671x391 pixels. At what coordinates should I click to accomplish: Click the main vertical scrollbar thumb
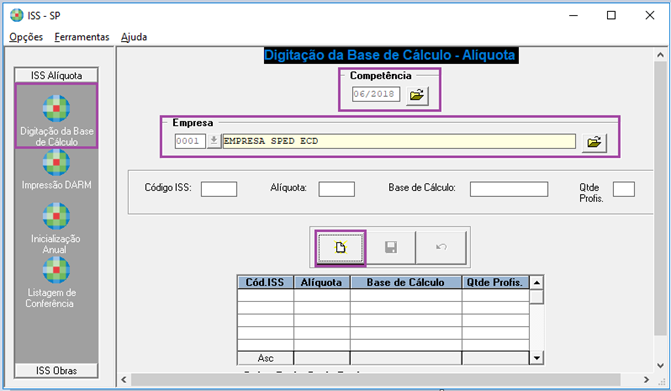pyautogui.click(x=660, y=199)
